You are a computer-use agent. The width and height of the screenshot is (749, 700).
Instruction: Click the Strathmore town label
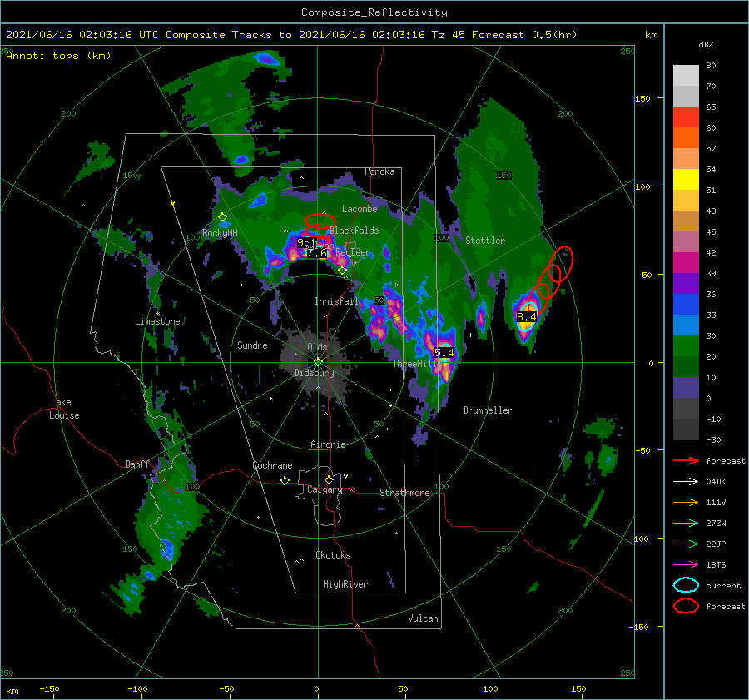(x=404, y=493)
